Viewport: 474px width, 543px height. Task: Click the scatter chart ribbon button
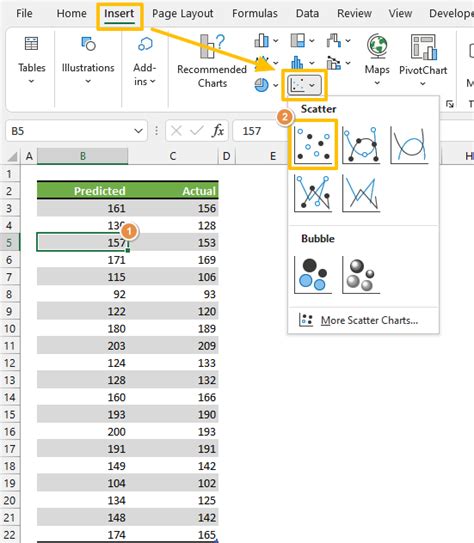(x=304, y=85)
